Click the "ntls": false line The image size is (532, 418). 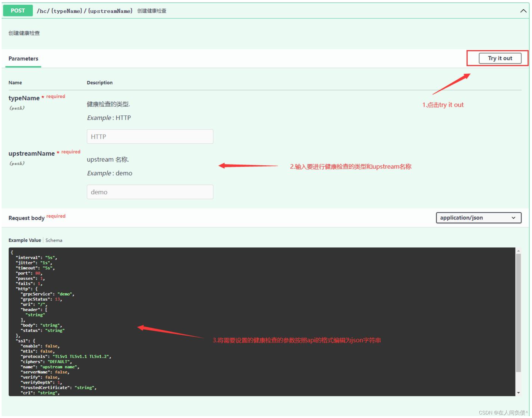click(38, 351)
